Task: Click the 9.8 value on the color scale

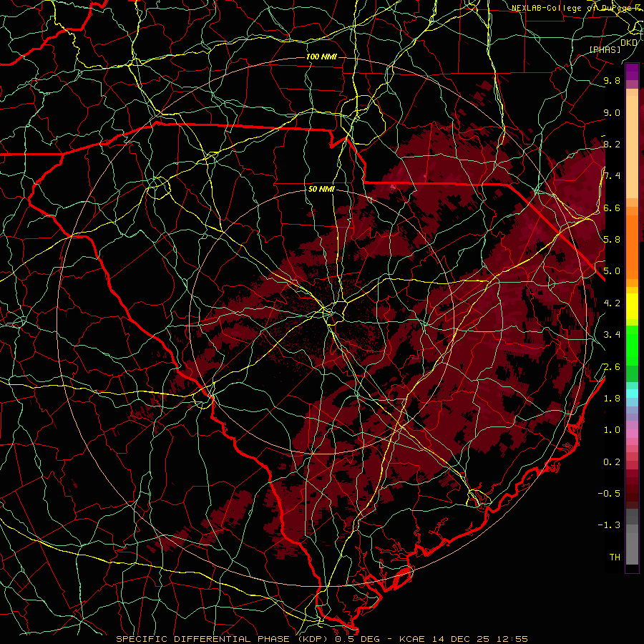Action: (x=612, y=80)
